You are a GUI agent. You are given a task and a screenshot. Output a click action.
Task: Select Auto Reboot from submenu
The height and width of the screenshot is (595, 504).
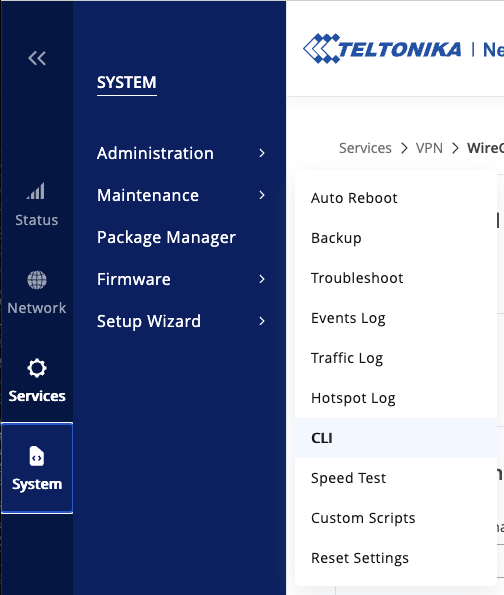coord(395,198)
